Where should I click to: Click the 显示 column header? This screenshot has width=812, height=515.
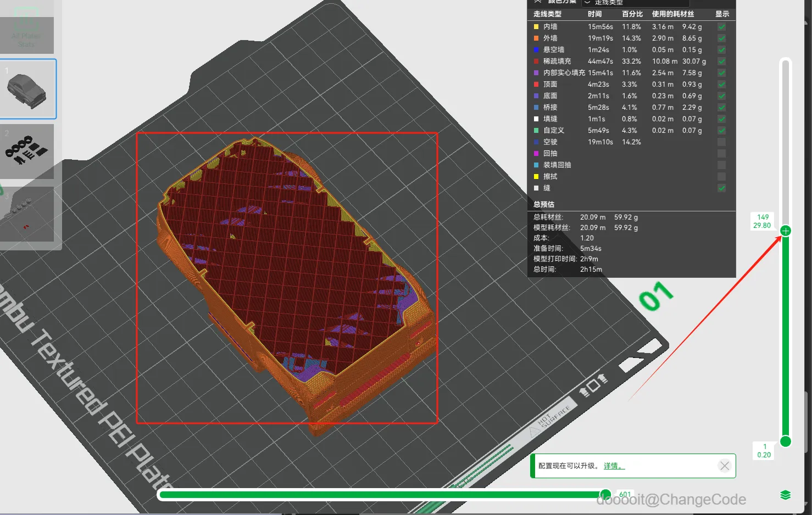722,14
